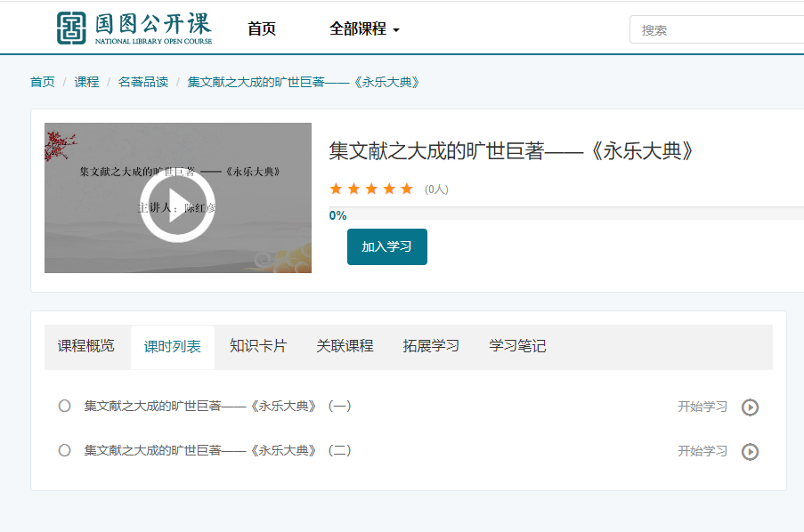
Task: Expand the 全部课程 dropdown menu
Action: [364, 28]
